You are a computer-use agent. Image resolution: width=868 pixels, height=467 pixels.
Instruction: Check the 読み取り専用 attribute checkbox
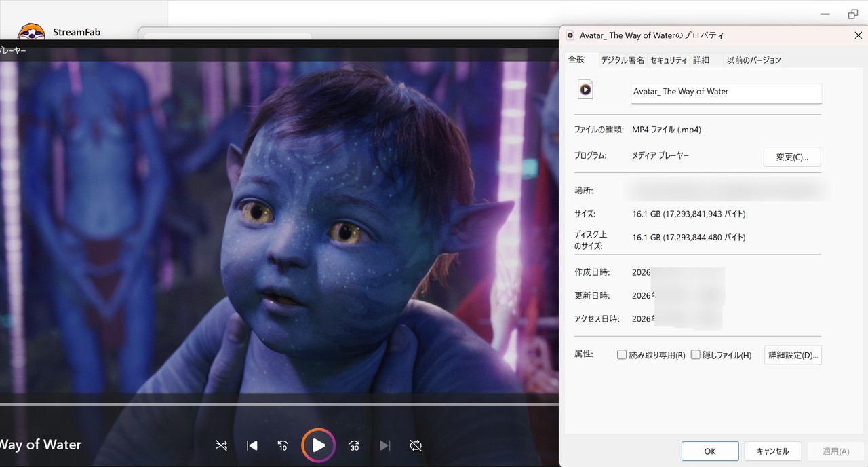point(621,354)
